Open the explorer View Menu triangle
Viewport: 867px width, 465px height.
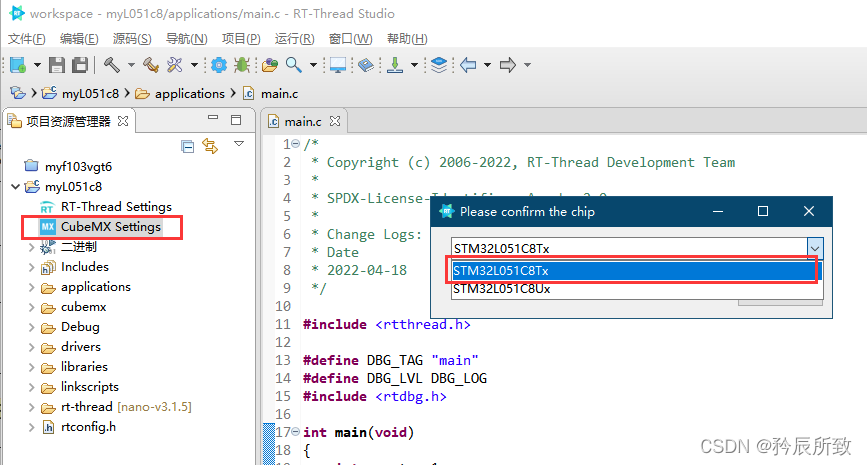tap(239, 144)
